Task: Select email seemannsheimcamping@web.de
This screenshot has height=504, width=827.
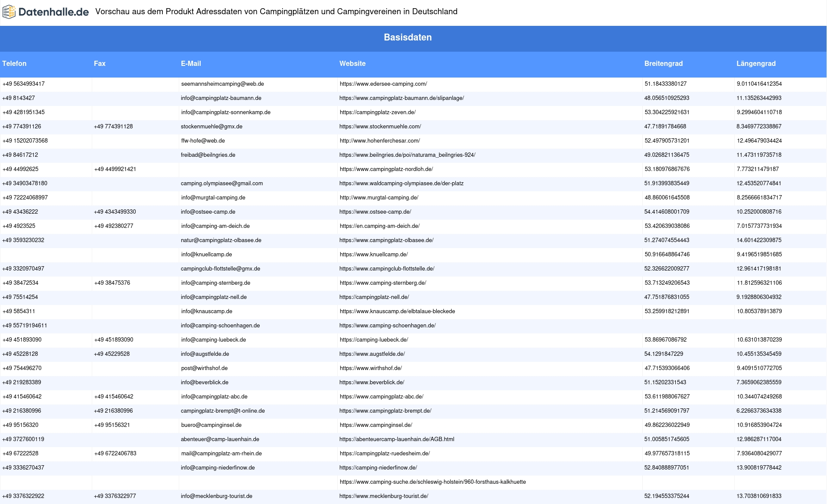Action: [222, 84]
